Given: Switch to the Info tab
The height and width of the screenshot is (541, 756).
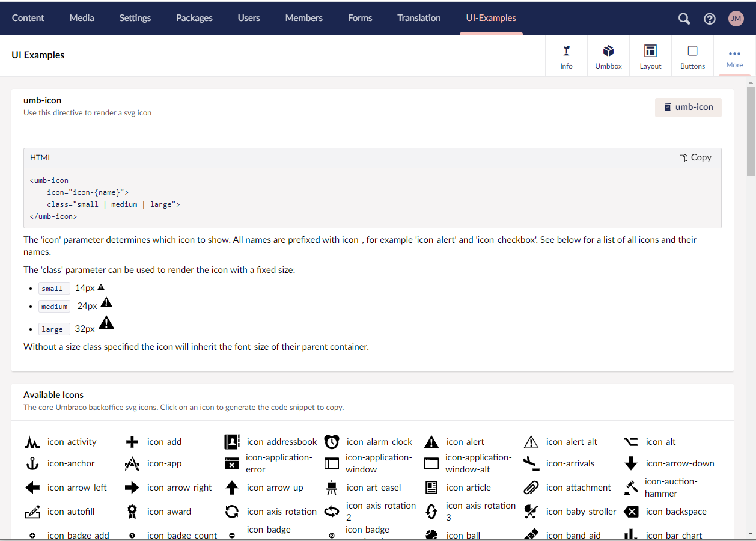Looking at the screenshot, I should click(566, 56).
